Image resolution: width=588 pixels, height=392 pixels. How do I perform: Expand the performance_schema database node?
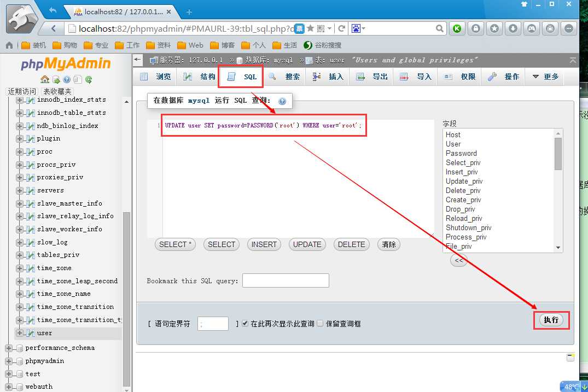tap(9, 348)
